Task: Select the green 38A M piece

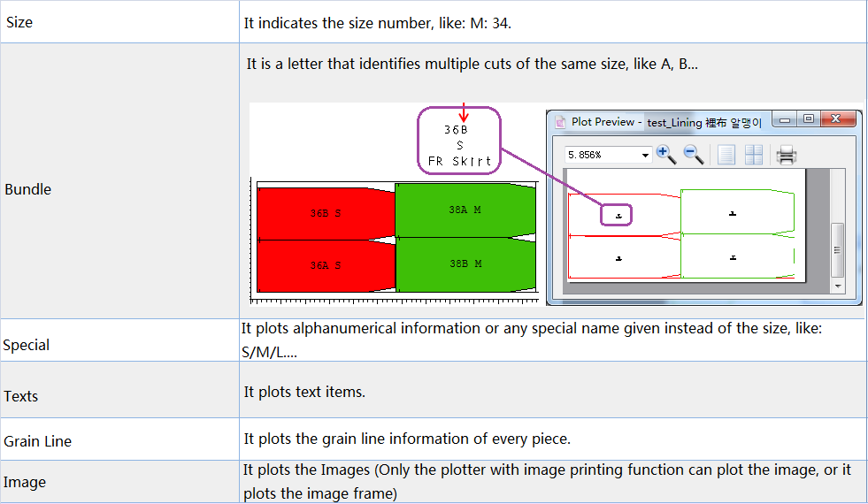Action: point(465,210)
